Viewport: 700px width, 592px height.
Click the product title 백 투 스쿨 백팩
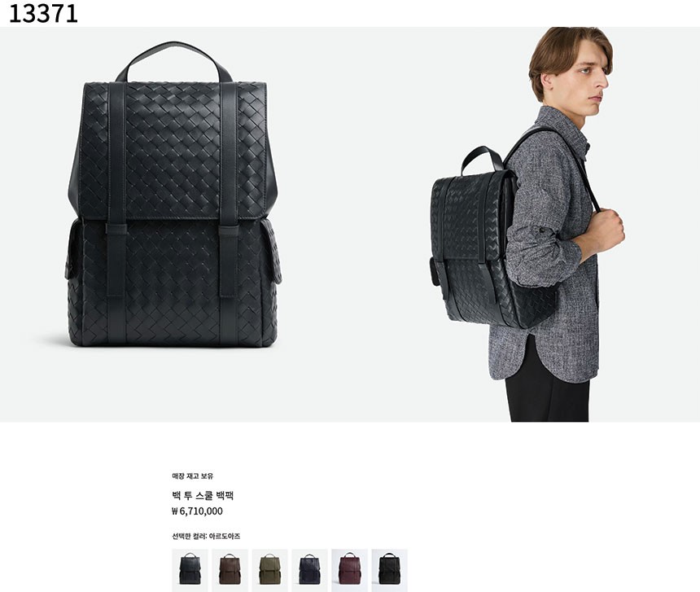click(x=203, y=495)
